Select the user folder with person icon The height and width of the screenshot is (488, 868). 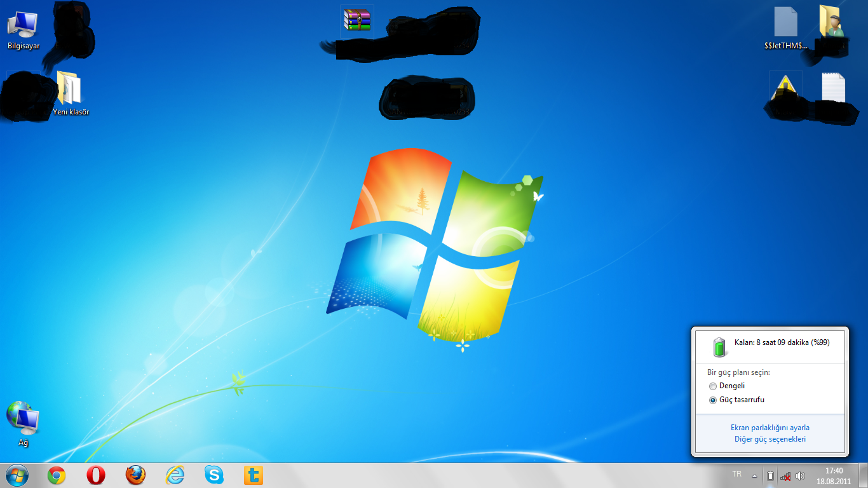click(x=831, y=22)
